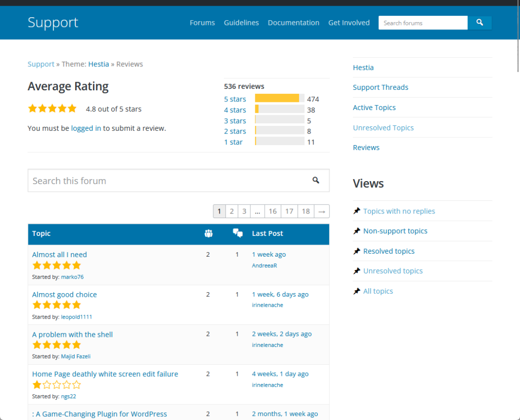Open Hestia sidebar link
Image resolution: width=520 pixels, height=420 pixels.
(363, 67)
